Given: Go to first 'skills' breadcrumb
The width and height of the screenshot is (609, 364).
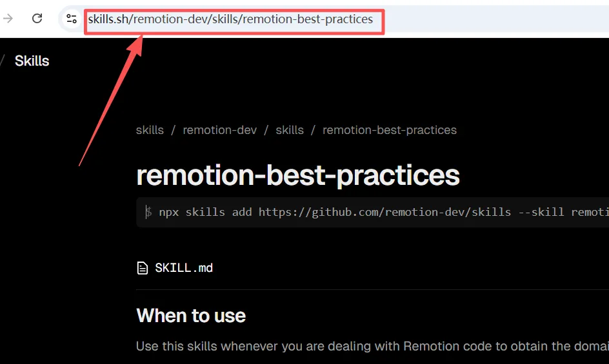Looking at the screenshot, I should 150,130.
